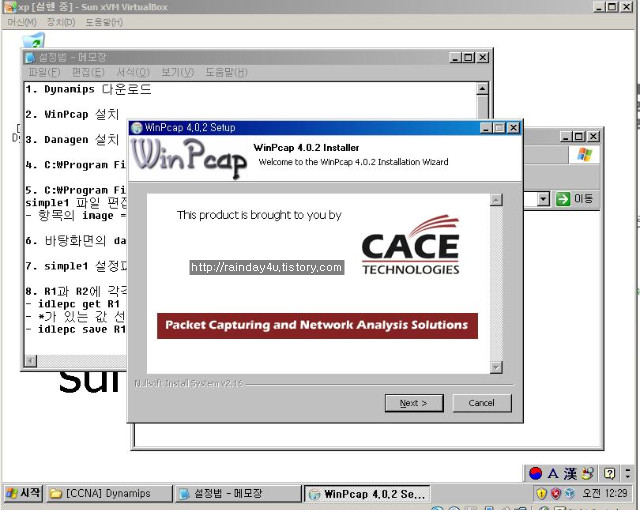Click the WinPcap Setup title bar icon
Viewport: 640px width, 510px height.
pyautogui.click(x=137, y=128)
